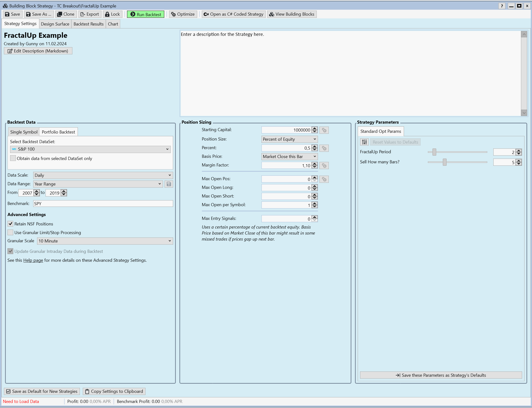Open as C# Coded Strategy

[233, 14]
